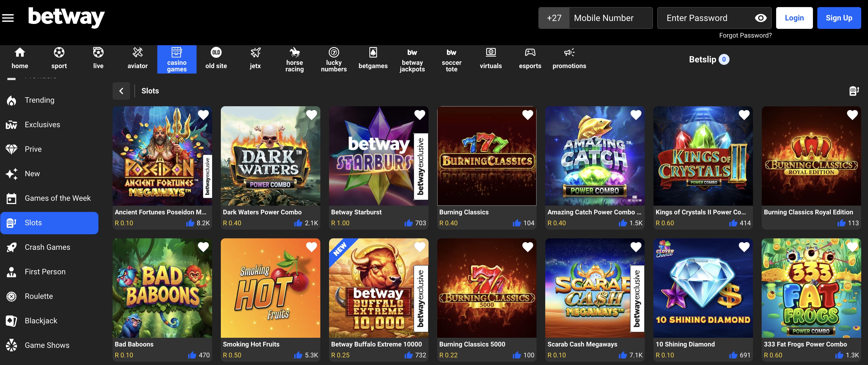Like Burning Classics thumbs-up 104
This screenshot has height=365, width=868.
tap(517, 223)
